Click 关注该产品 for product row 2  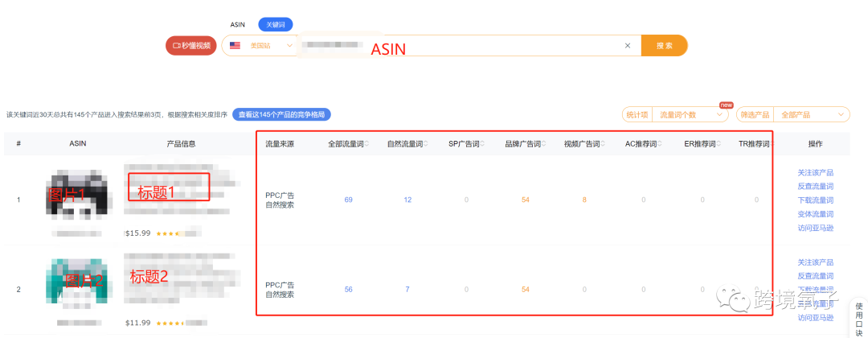pyautogui.click(x=816, y=262)
